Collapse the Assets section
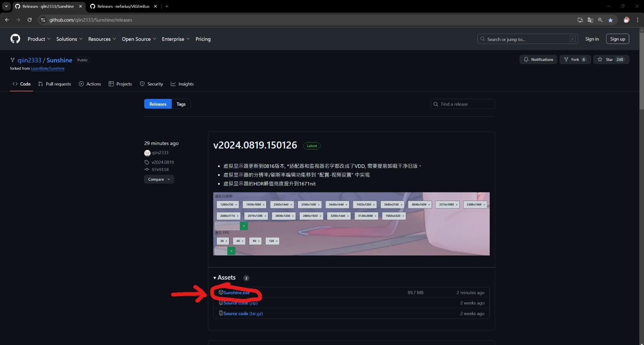Screen dimensions: 644x345 coord(215,278)
